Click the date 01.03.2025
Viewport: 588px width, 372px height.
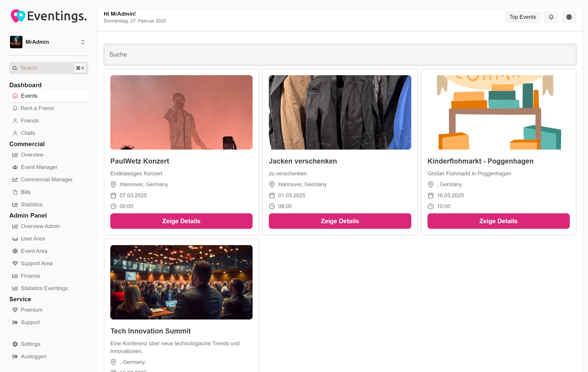pos(291,195)
